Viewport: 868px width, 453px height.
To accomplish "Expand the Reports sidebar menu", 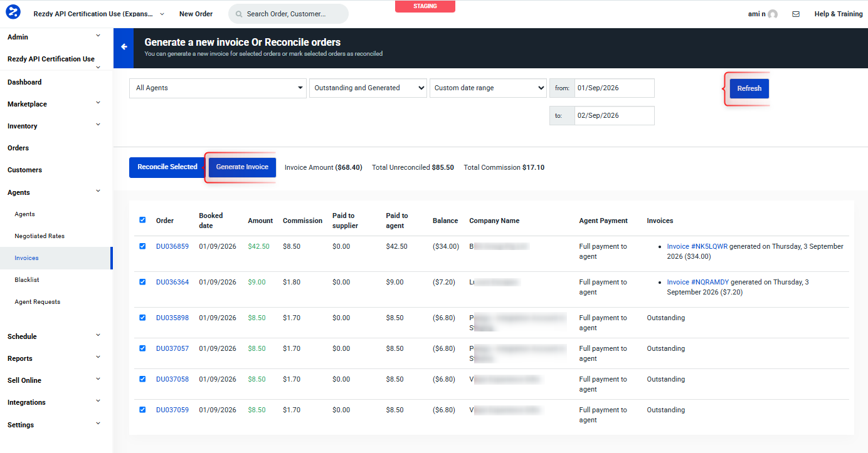I will click(98, 358).
